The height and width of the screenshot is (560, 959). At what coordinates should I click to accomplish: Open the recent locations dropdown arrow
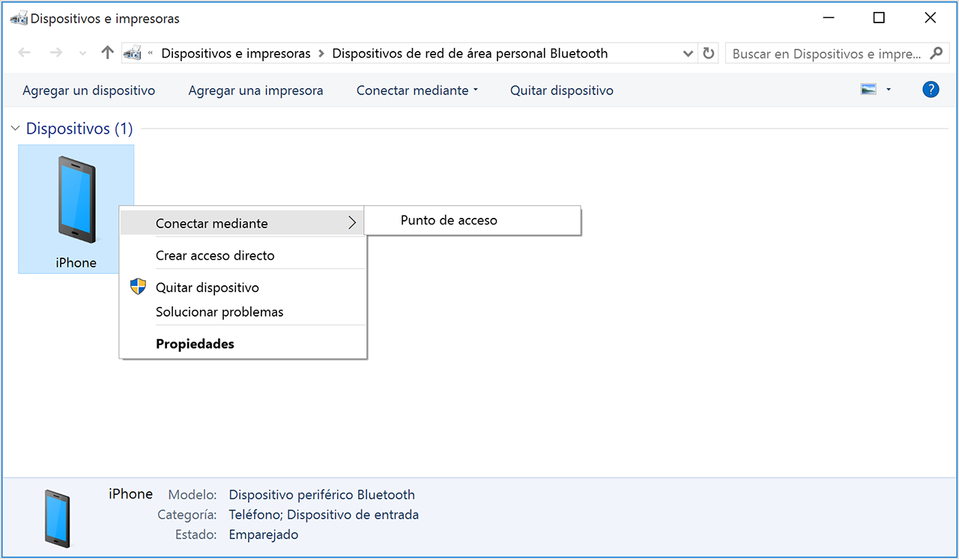coord(82,54)
